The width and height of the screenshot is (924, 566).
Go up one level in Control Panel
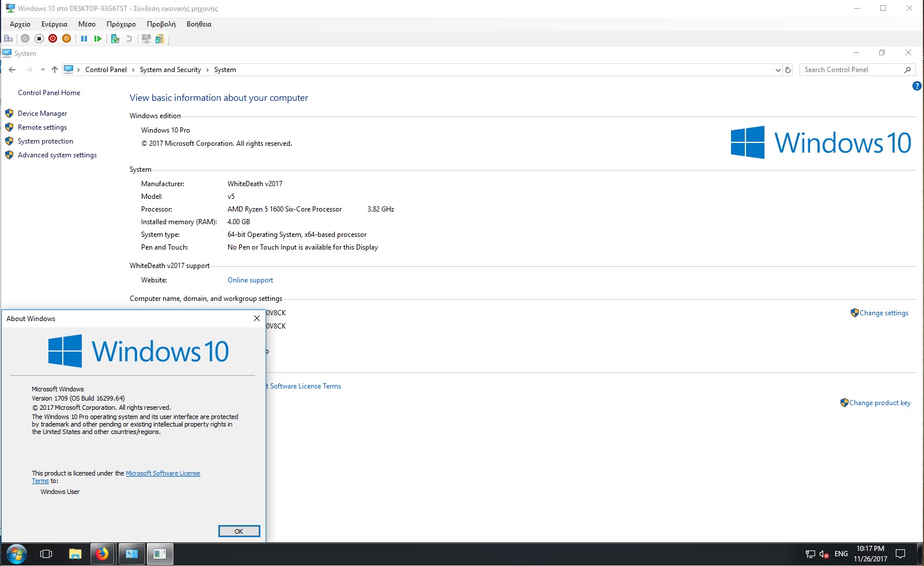pos(55,70)
